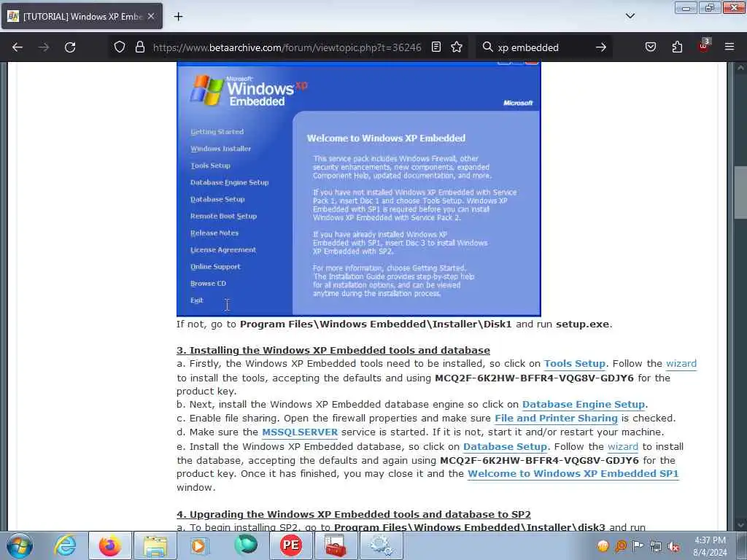Viewport: 747px width, 560px height.
Task: Open the red toolbox taskbar application
Action: pos(336,545)
